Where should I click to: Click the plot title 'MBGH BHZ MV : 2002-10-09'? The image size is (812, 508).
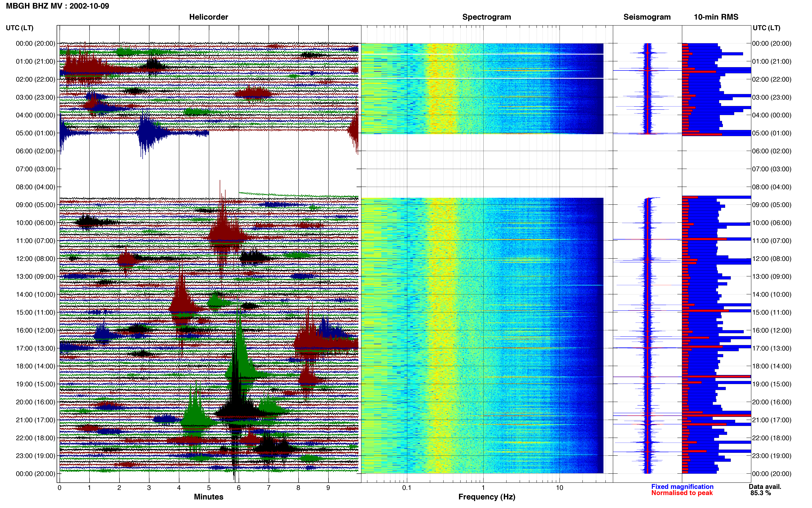click(x=57, y=6)
